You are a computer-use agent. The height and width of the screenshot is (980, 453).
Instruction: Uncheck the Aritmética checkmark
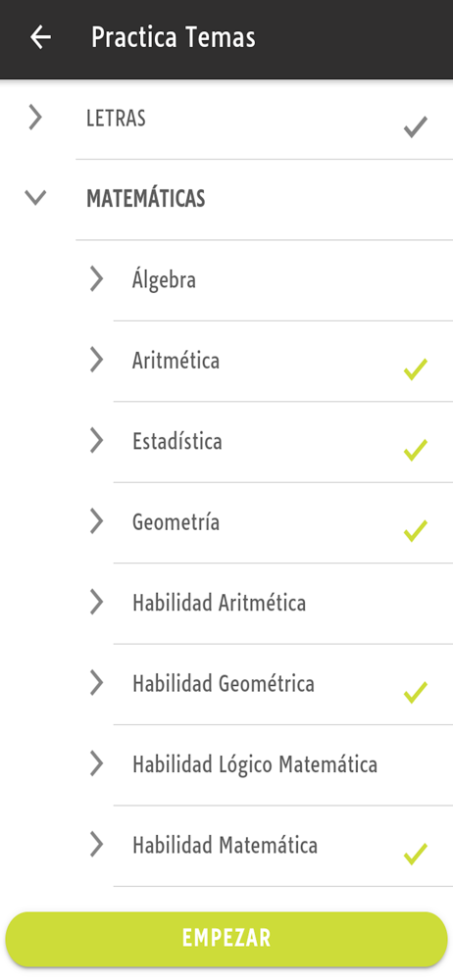click(x=416, y=369)
